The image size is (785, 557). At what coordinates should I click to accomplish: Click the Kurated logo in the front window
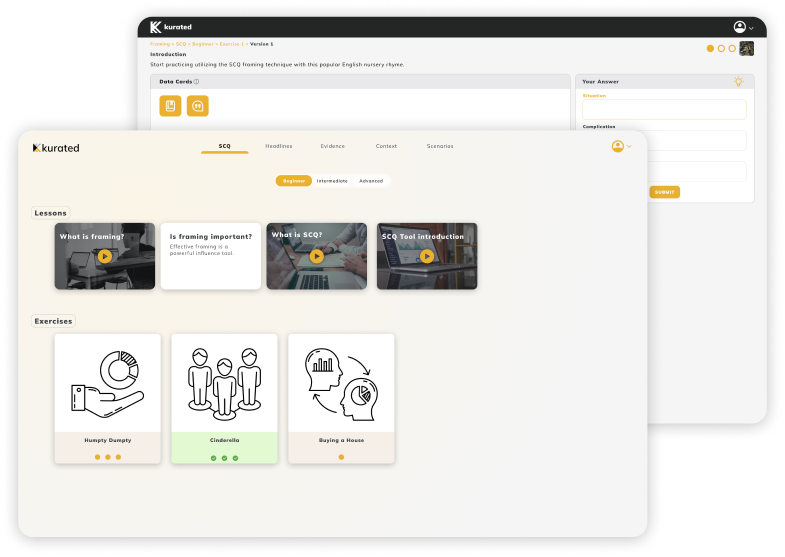56,148
